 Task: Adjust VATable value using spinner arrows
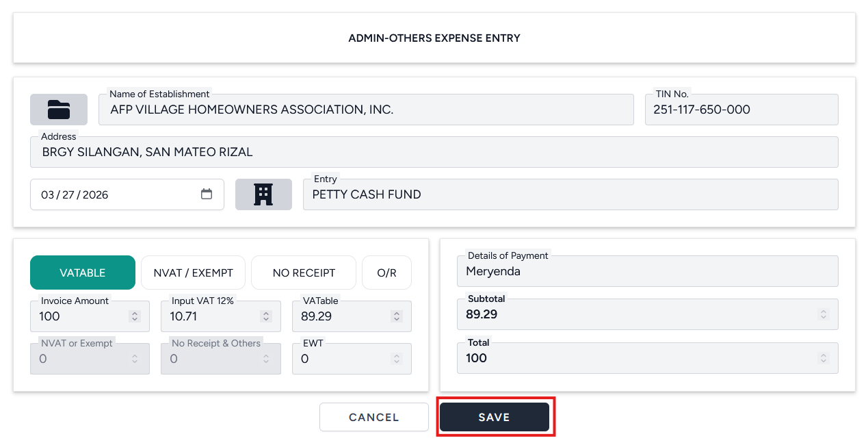click(x=397, y=316)
